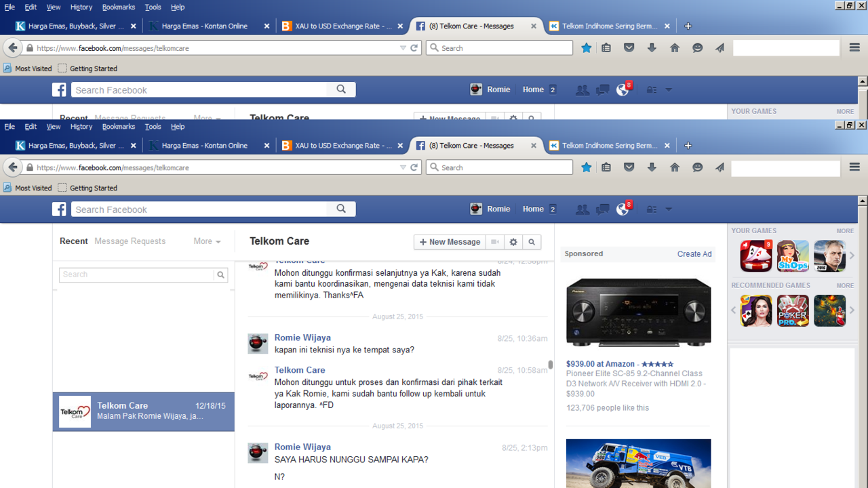Open Getting Started bookmark in front window
Image resolution: width=868 pixels, height=488 pixels.
pos(87,188)
